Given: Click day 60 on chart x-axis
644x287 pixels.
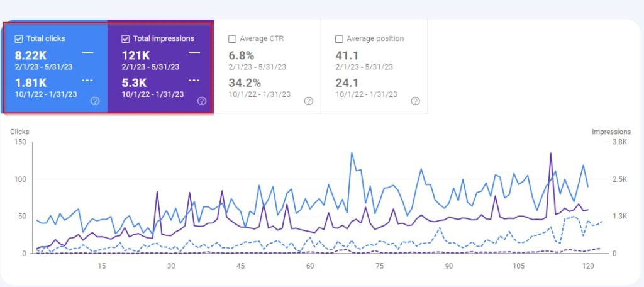Looking at the screenshot, I should pyautogui.click(x=310, y=266).
